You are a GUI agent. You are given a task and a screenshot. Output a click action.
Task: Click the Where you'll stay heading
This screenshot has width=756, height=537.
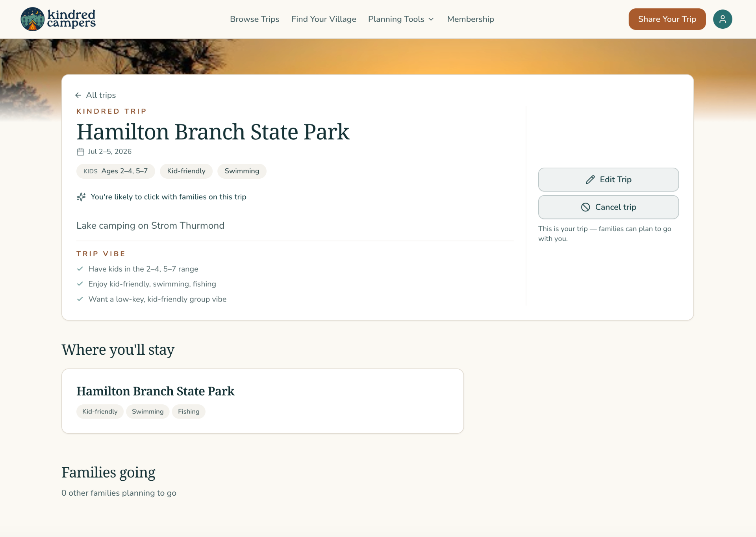[118, 350]
